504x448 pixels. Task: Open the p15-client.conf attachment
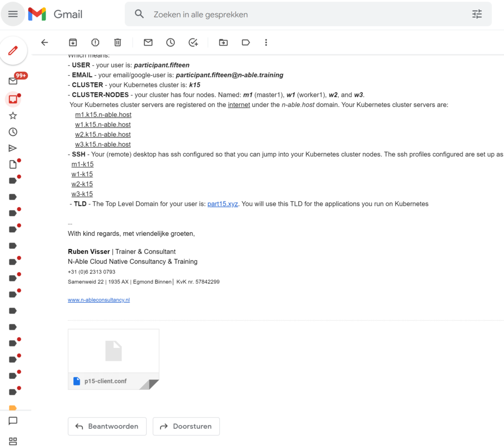click(113, 359)
